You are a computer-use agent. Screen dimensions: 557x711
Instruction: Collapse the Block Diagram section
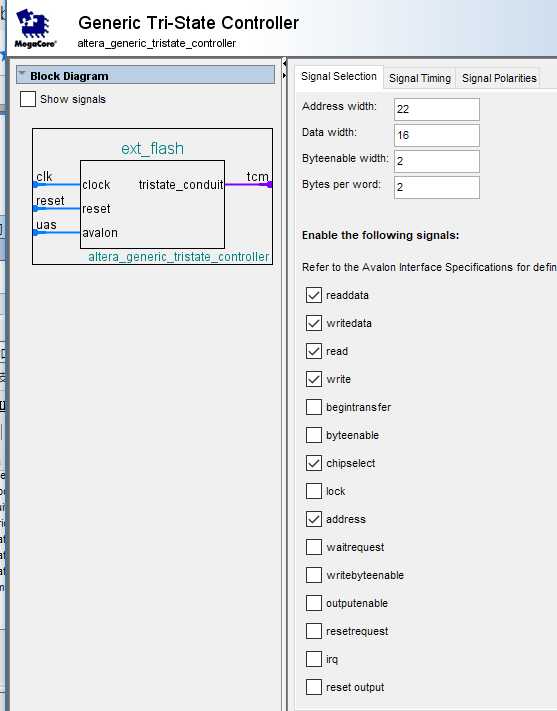(x=22, y=75)
